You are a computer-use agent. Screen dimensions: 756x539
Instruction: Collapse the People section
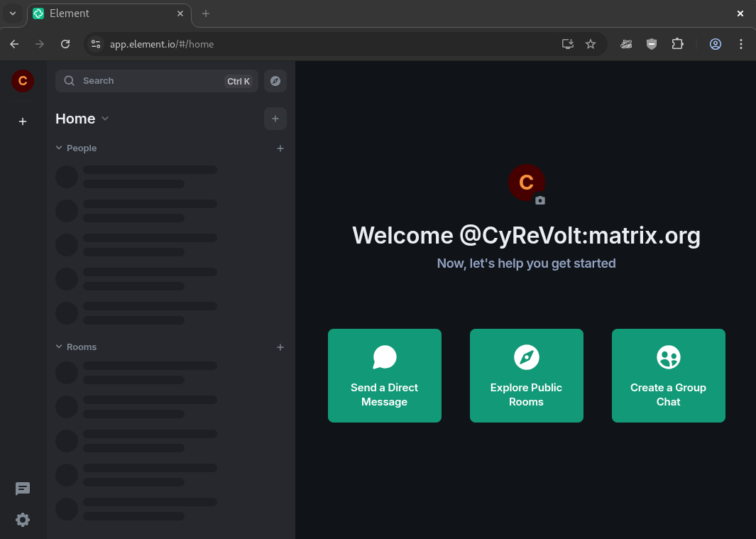click(59, 148)
